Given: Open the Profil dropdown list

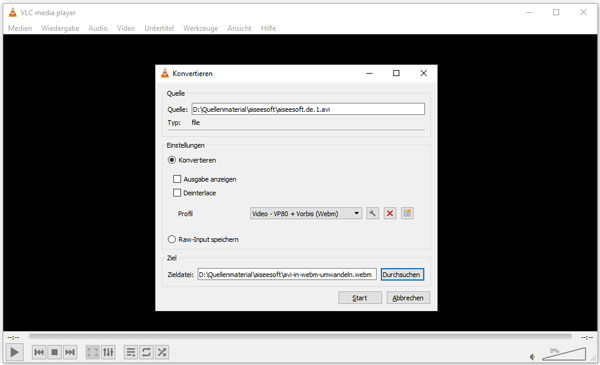Looking at the screenshot, I should tap(306, 213).
